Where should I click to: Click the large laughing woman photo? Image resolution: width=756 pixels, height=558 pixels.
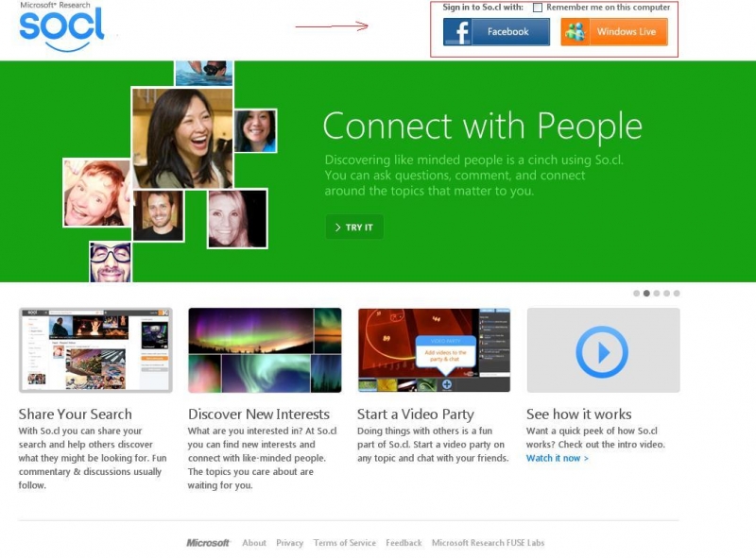point(182,138)
